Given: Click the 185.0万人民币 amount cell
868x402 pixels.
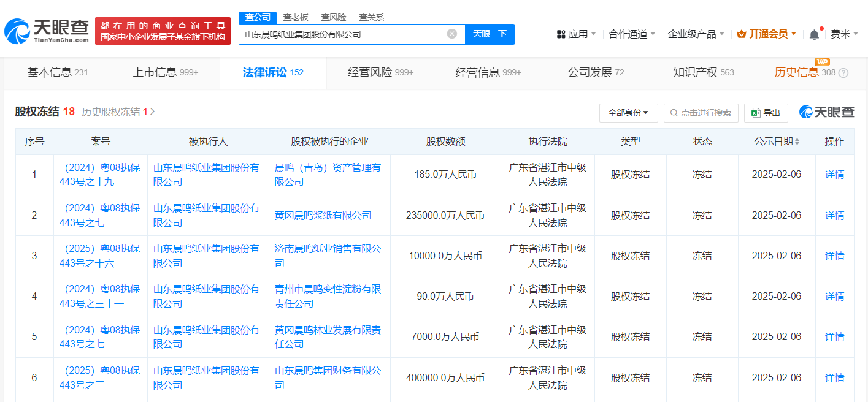Looking at the screenshot, I should 445,175.
